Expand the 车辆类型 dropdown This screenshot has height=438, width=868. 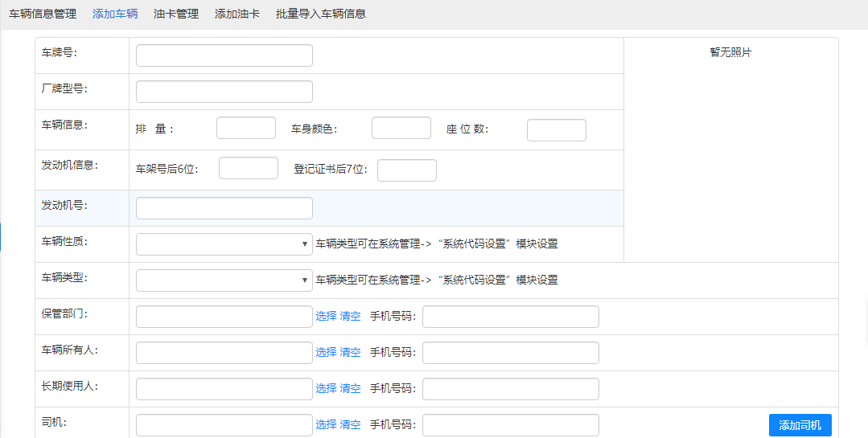[224, 280]
